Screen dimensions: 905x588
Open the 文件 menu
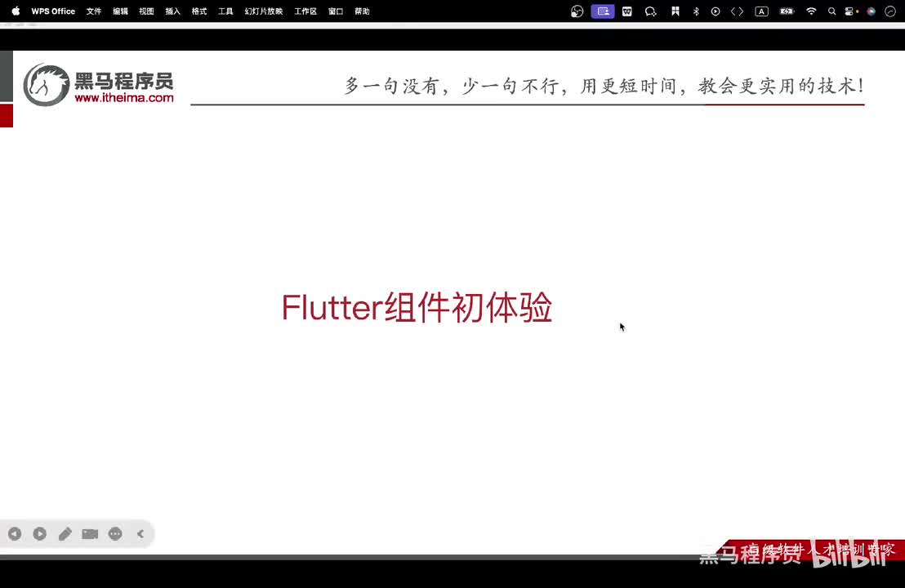93,11
